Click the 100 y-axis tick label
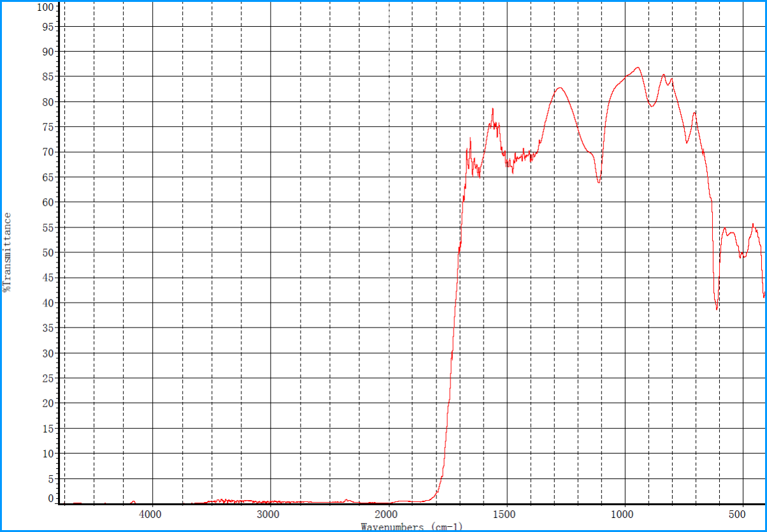The height and width of the screenshot is (532, 767). pos(45,8)
